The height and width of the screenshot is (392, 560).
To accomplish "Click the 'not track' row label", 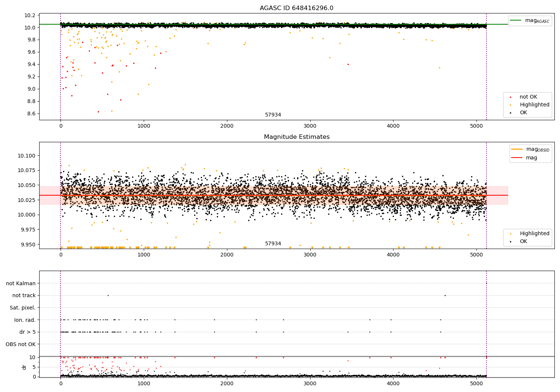I will [24, 296].
